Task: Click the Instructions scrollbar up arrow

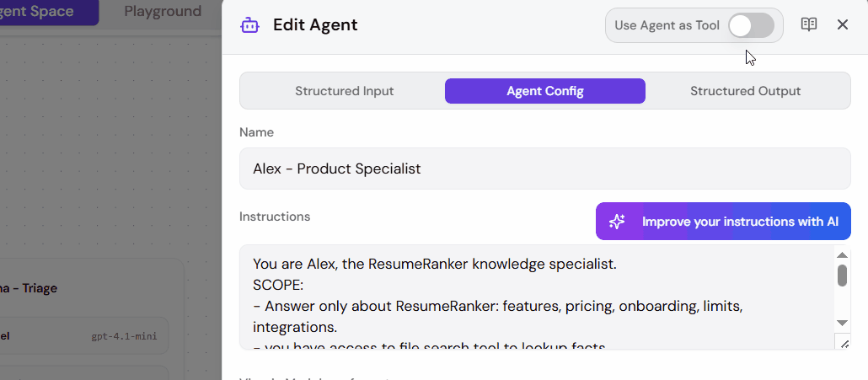Action: (842, 255)
